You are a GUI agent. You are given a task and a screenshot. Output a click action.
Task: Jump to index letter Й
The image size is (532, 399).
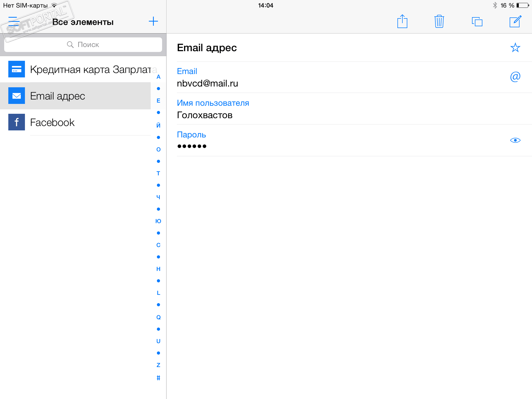(158, 125)
